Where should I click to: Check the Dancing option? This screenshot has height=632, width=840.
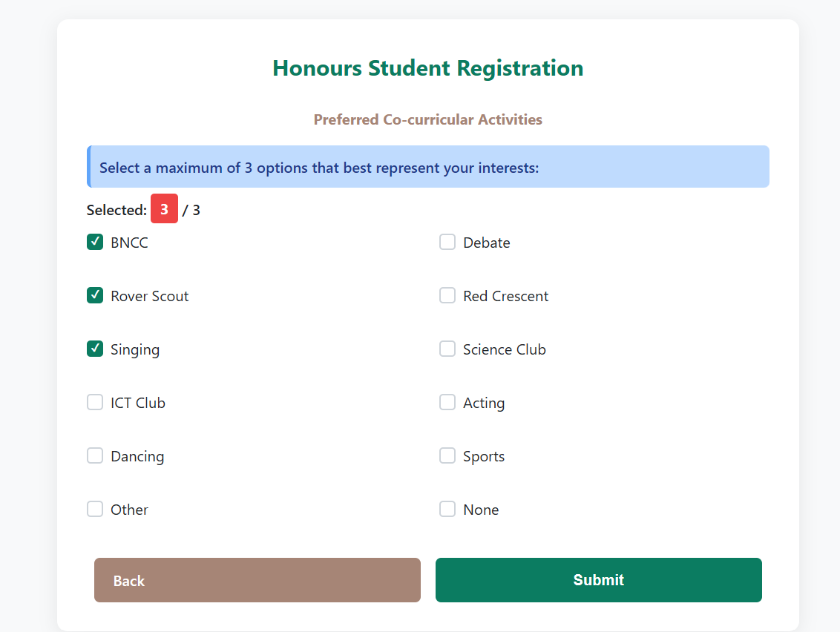click(x=95, y=455)
